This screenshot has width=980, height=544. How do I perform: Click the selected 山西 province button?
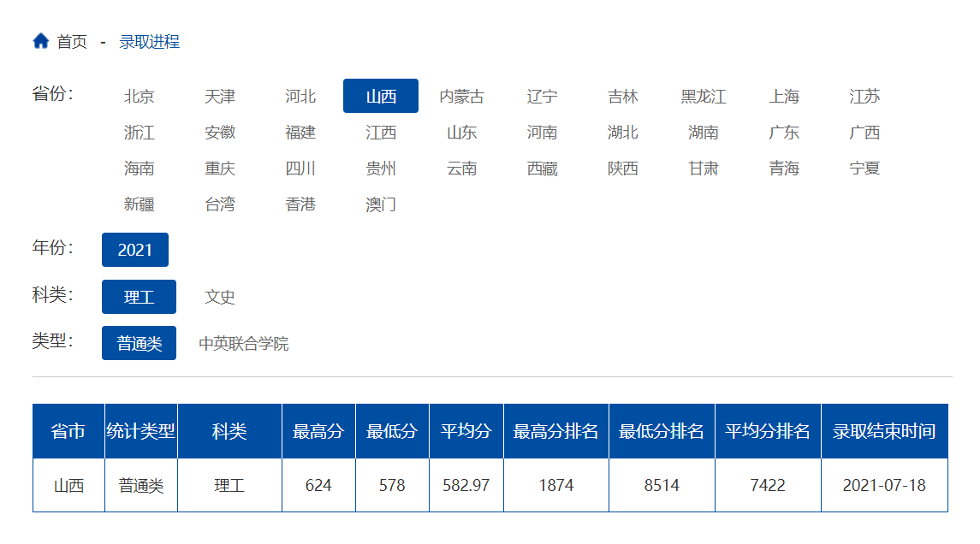(381, 96)
